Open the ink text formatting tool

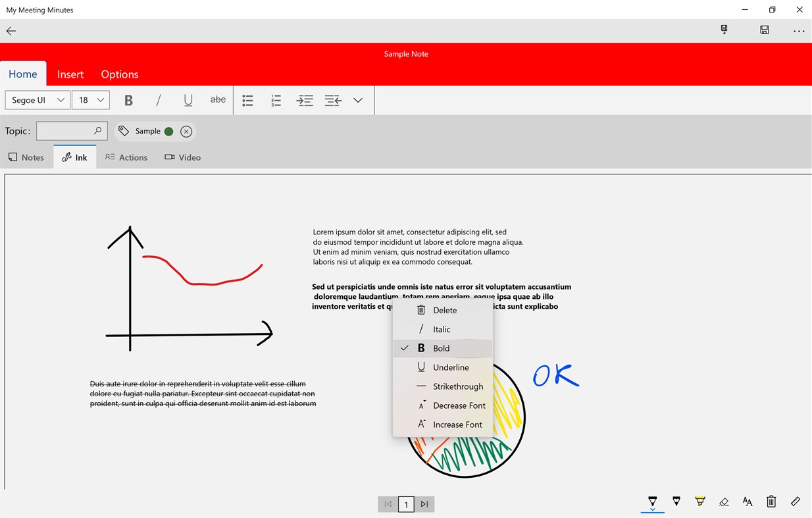[x=748, y=502]
